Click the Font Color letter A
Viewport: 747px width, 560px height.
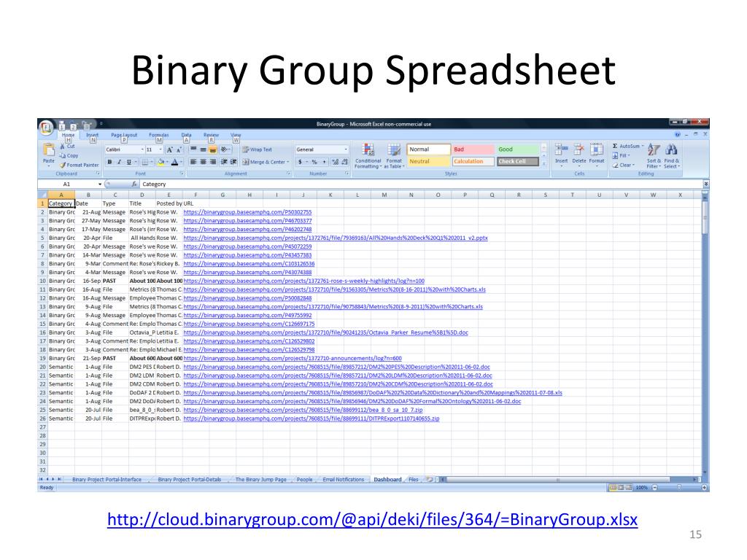(x=175, y=162)
